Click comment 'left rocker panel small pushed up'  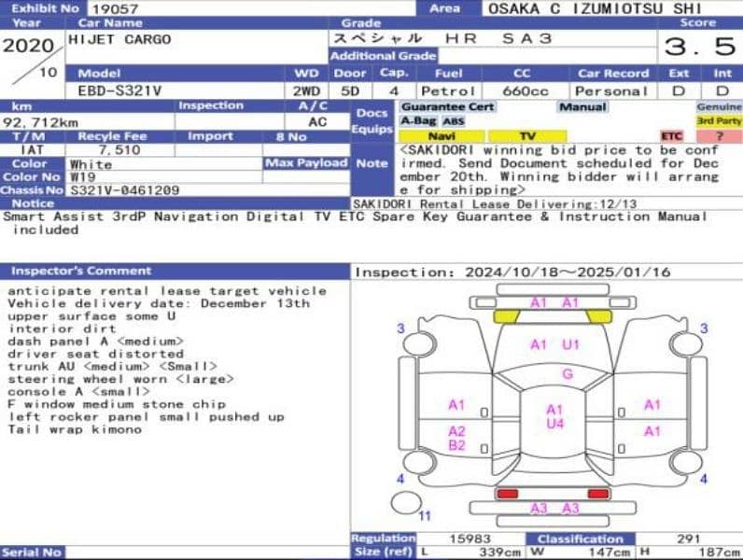click(x=147, y=417)
